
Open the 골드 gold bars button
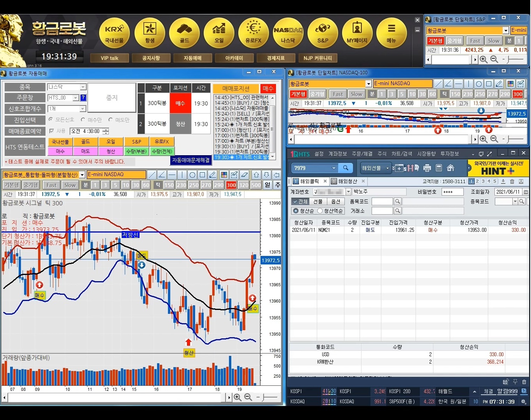(x=184, y=33)
